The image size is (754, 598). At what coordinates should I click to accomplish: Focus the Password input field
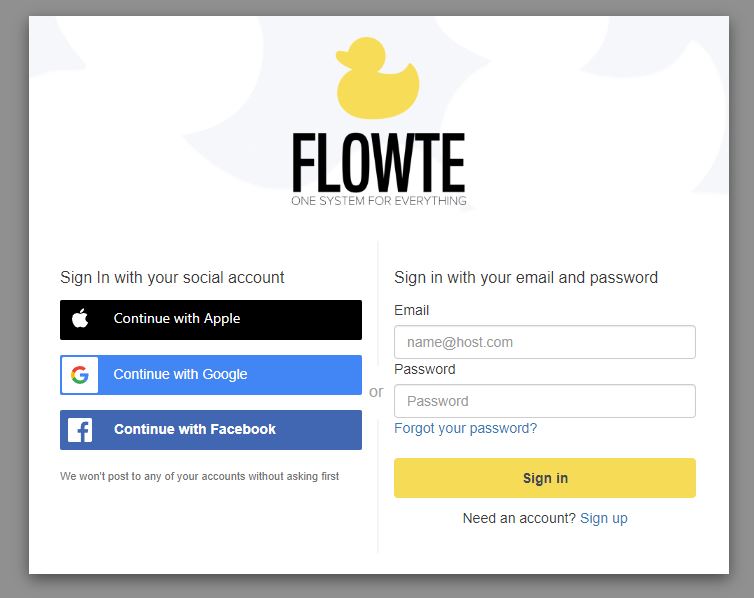click(545, 401)
